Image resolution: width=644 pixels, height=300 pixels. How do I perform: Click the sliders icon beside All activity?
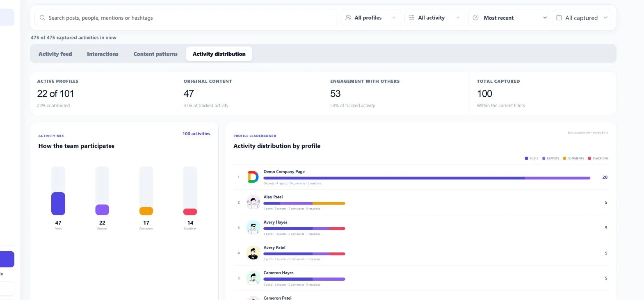pyautogui.click(x=412, y=18)
